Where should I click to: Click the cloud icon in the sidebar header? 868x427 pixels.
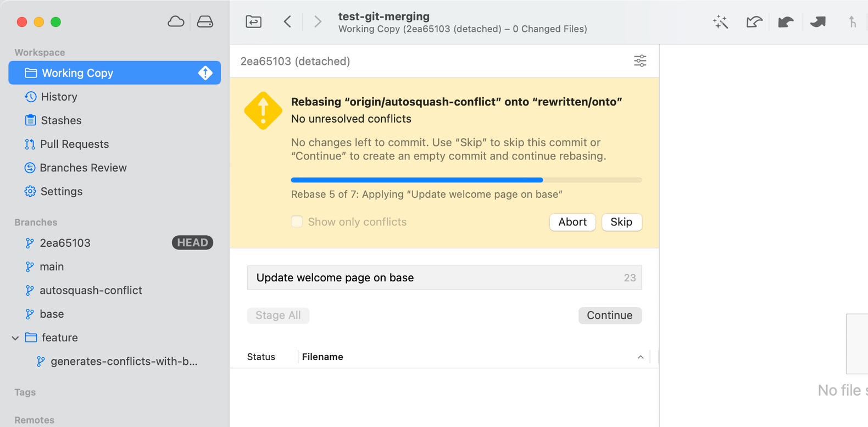tap(176, 22)
